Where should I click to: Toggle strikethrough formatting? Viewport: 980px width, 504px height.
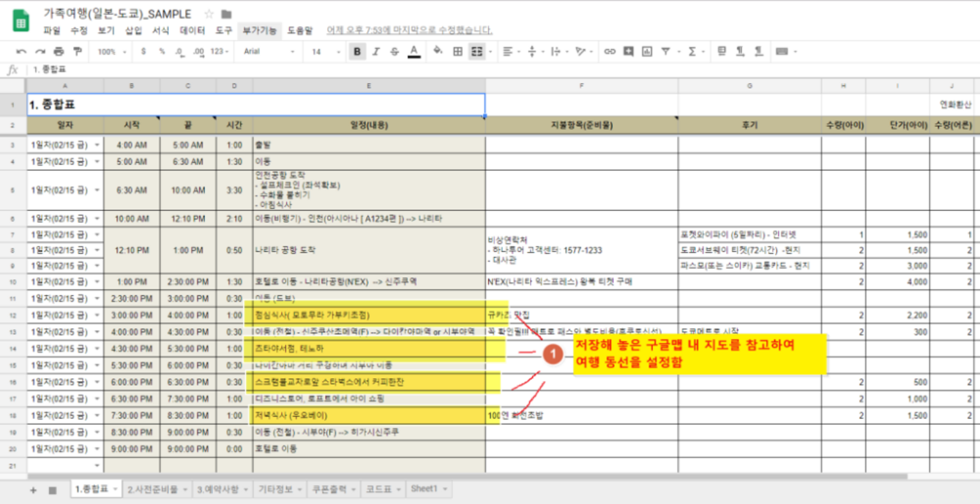(x=394, y=51)
